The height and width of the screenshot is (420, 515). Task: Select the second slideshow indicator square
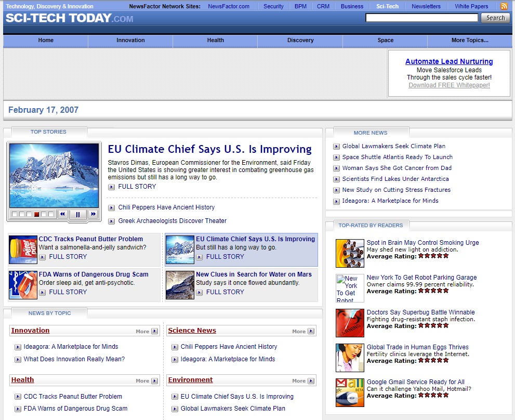coord(22,214)
